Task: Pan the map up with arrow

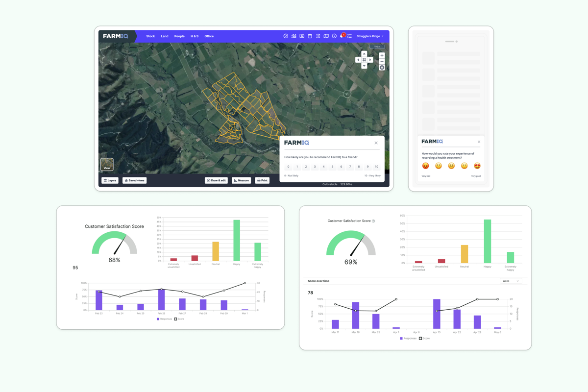Action: coord(364,54)
